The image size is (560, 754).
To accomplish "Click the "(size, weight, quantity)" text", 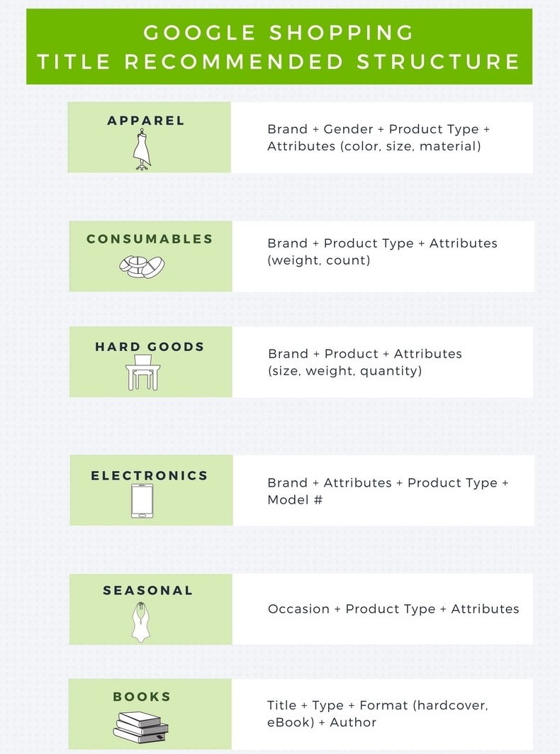I will [345, 370].
